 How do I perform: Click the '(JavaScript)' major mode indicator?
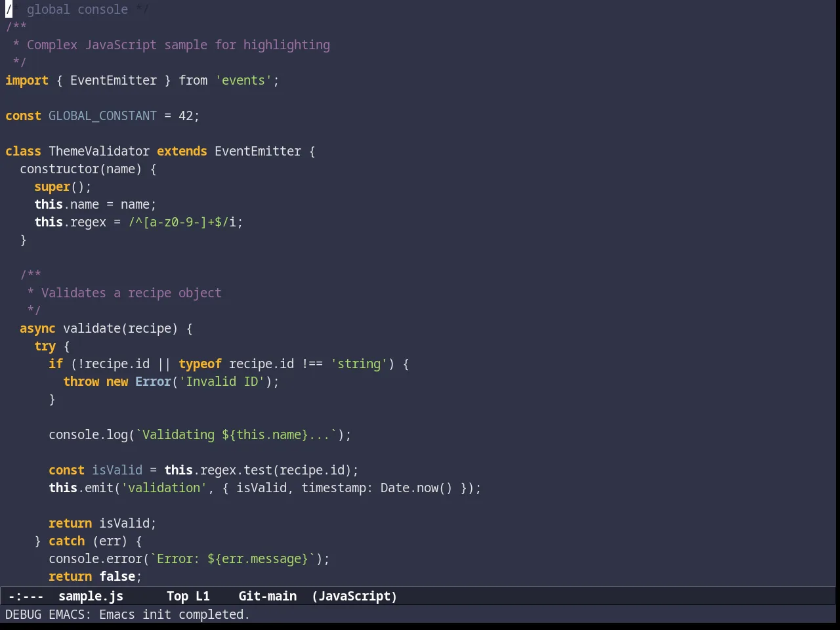(354, 596)
